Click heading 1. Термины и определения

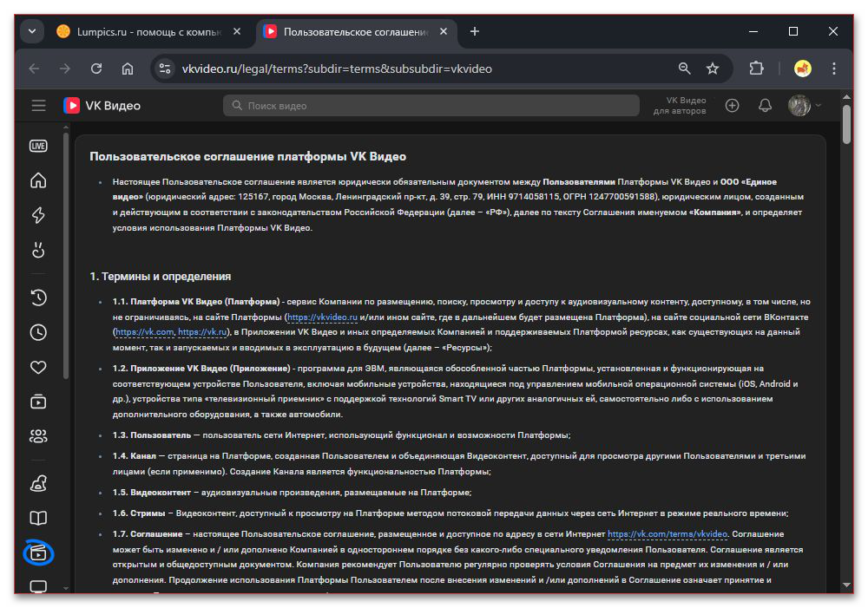tap(161, 276)
